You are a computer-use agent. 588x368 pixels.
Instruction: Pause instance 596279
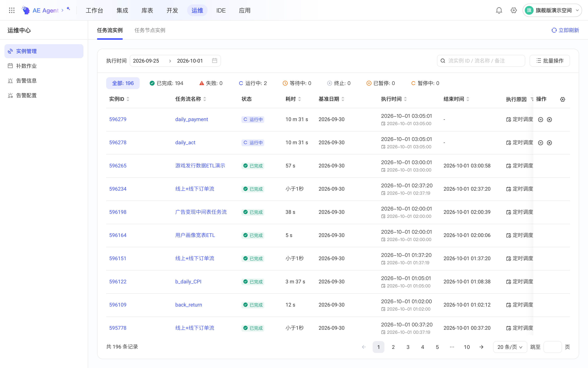click(x=540, y=119)
